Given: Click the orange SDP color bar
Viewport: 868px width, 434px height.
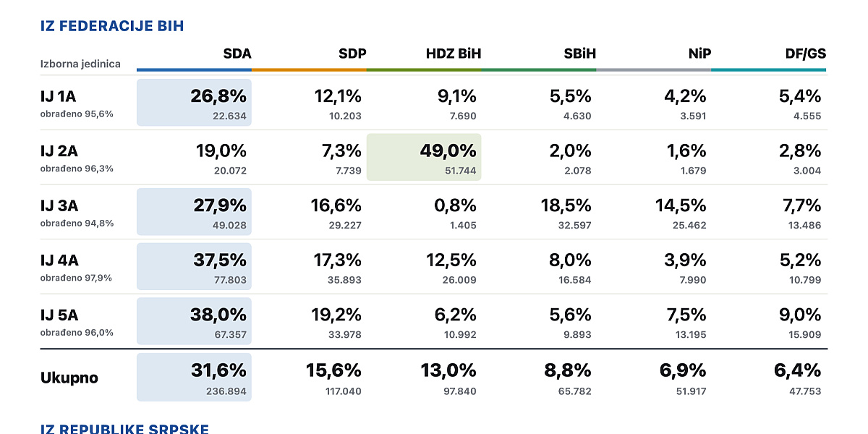Looking at the screenshot, I should point(309,70).
